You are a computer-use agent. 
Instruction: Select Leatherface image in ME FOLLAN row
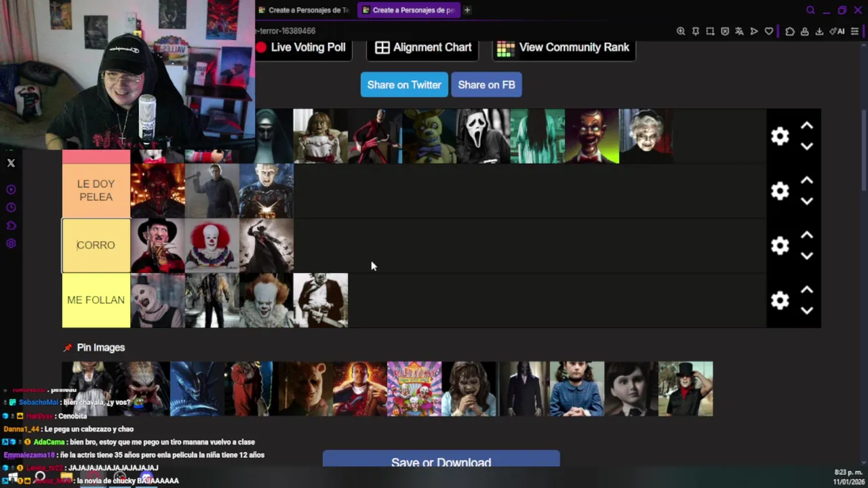321,300
